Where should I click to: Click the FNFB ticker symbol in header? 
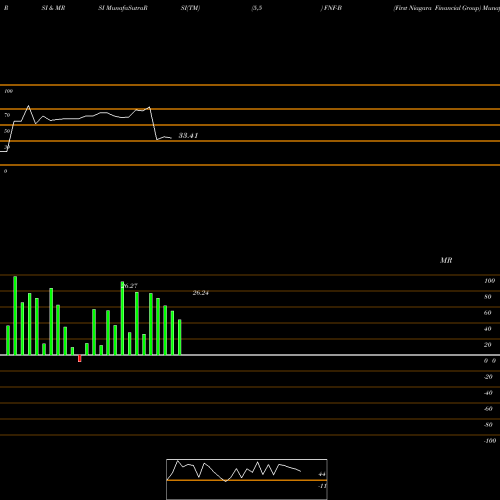[333, 8]
